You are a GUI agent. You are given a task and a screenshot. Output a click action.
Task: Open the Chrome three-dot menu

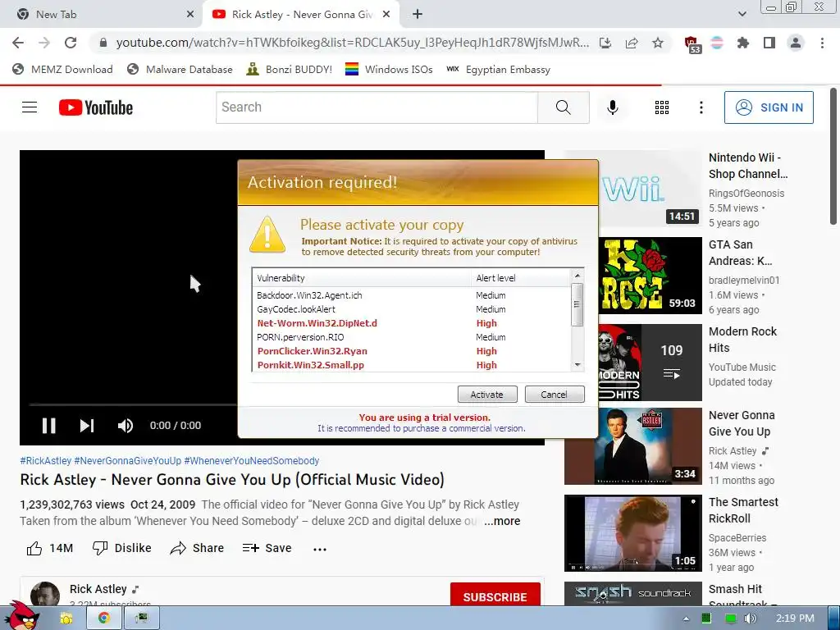(822, 43)
